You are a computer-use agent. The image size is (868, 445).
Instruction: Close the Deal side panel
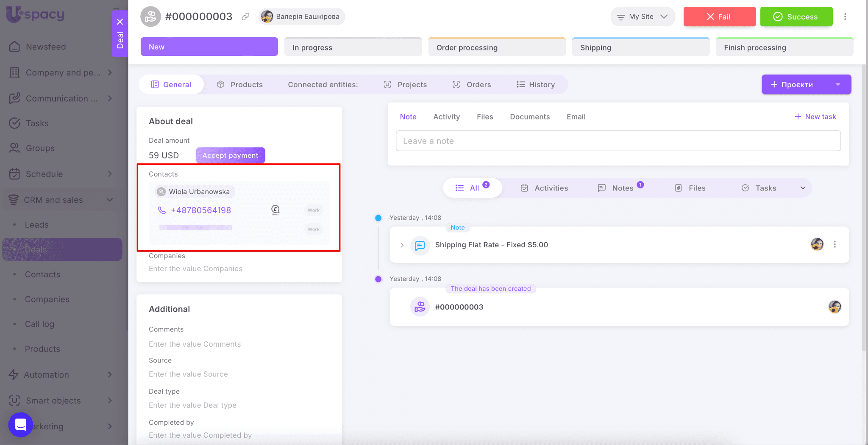coord(120,22)
